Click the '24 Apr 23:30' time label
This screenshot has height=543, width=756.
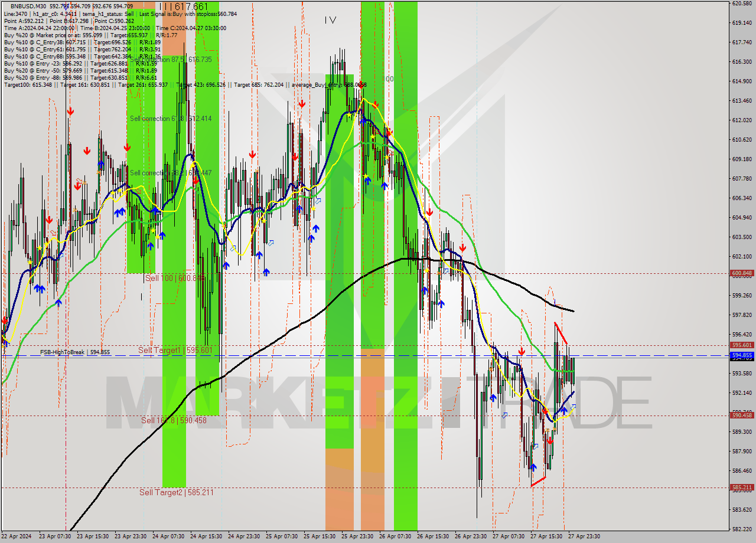pyautogui.click(x=244, y=537)
